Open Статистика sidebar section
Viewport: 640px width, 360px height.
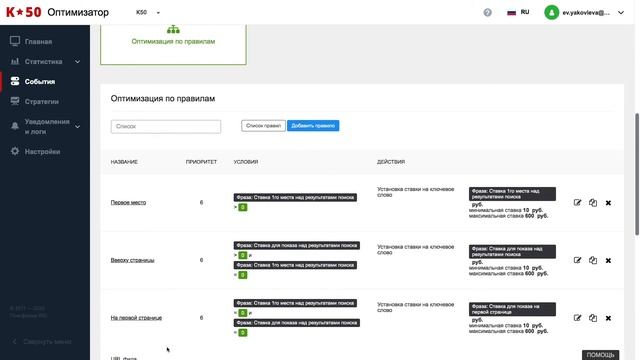click(43, 62)
